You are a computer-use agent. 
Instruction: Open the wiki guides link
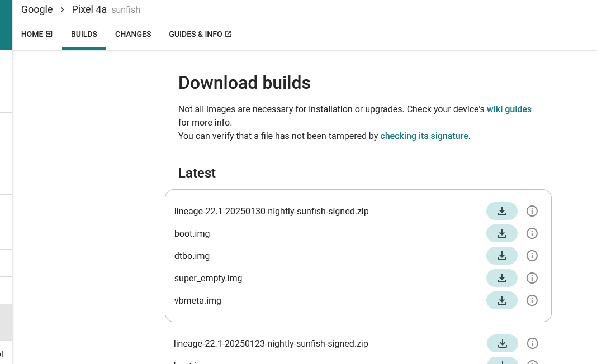pos(509,109)
